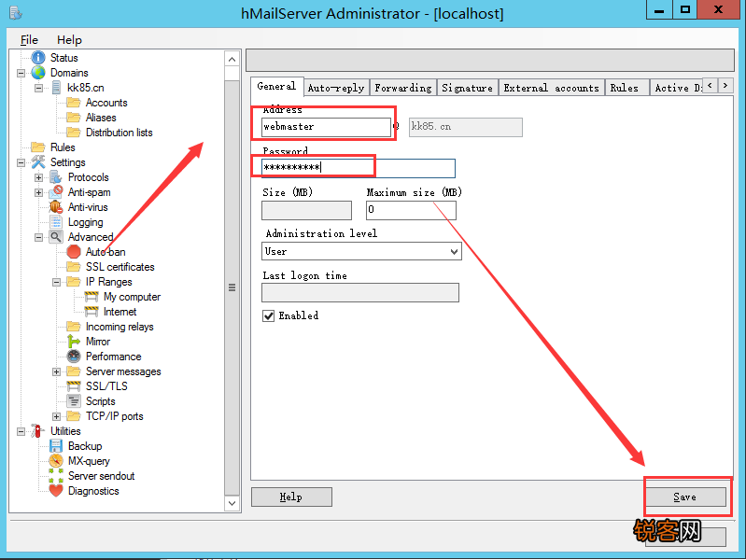Expand the Protocols tree node

(38, 177)
